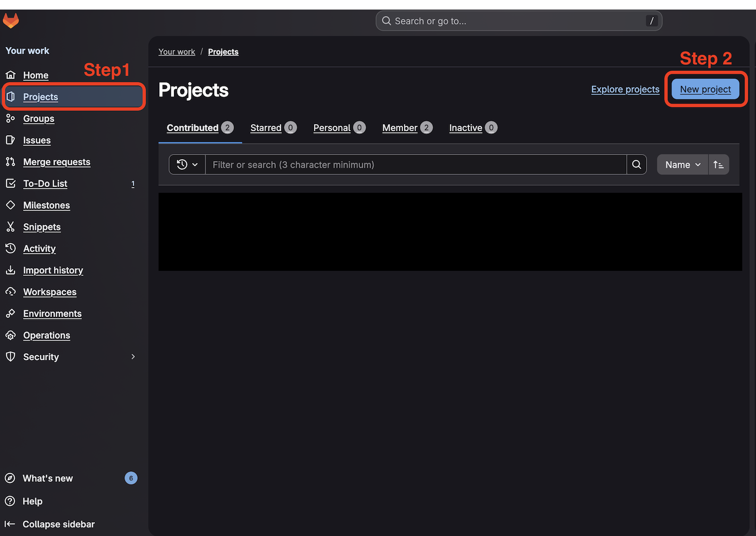Select the Merge requests sidebar icon

pyautogui.click(x=11, y=162)
